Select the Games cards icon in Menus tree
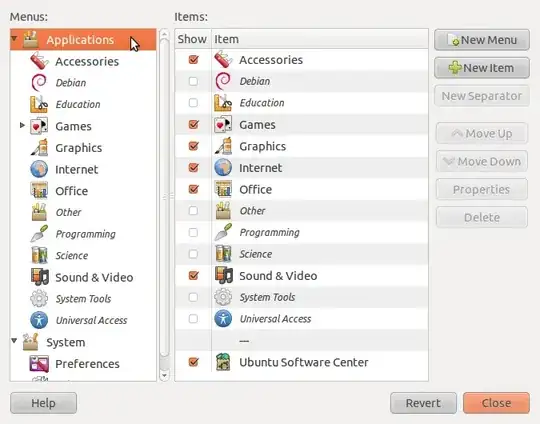Image resolution: width=540 pixels, height=424 pixels. [39, 126]
